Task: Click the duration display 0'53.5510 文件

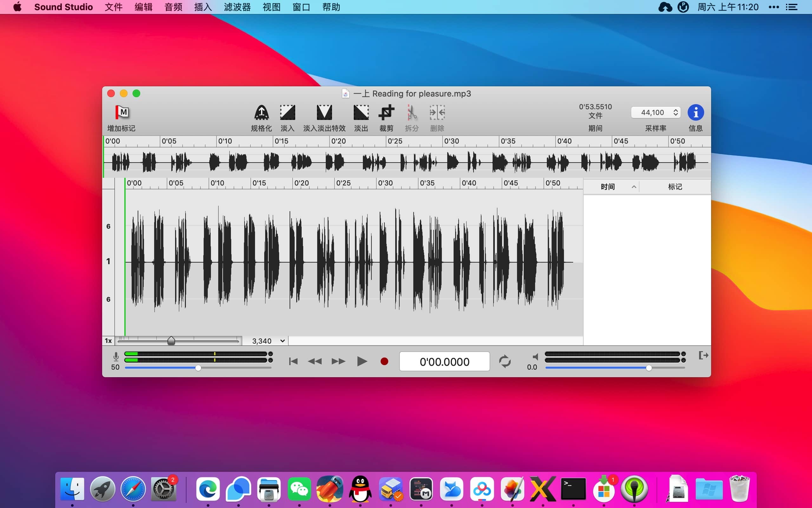Action: click(x=595, y=111)
